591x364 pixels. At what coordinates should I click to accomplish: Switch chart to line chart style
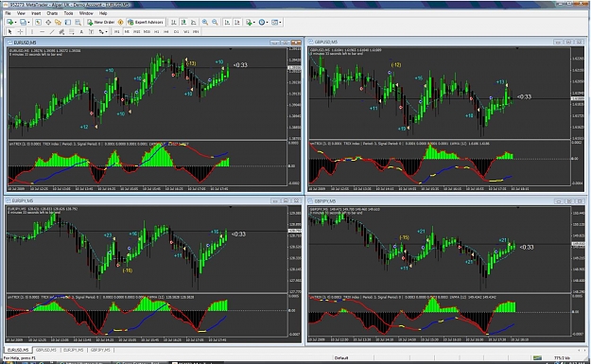tap(193, 23)
